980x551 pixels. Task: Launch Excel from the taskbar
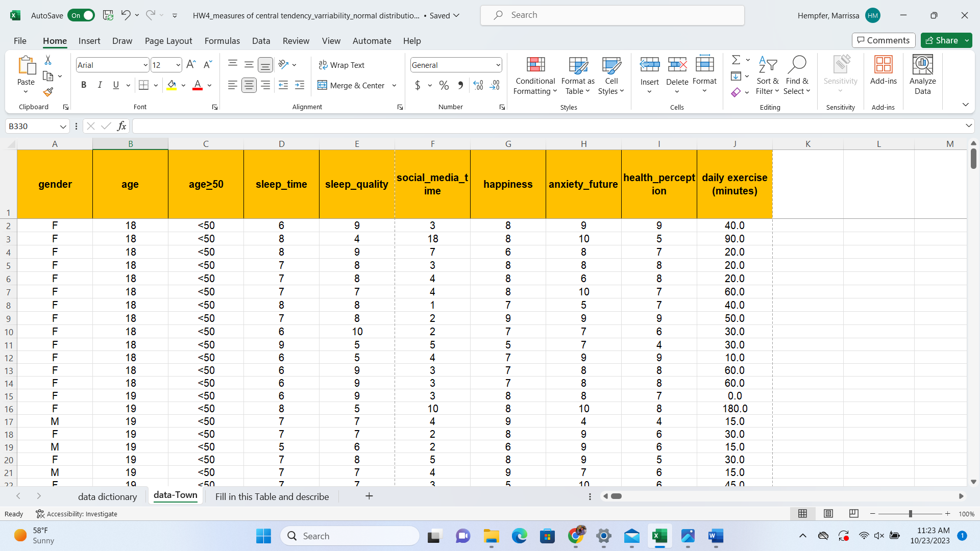pyautogui.click(x=659, y=536)
